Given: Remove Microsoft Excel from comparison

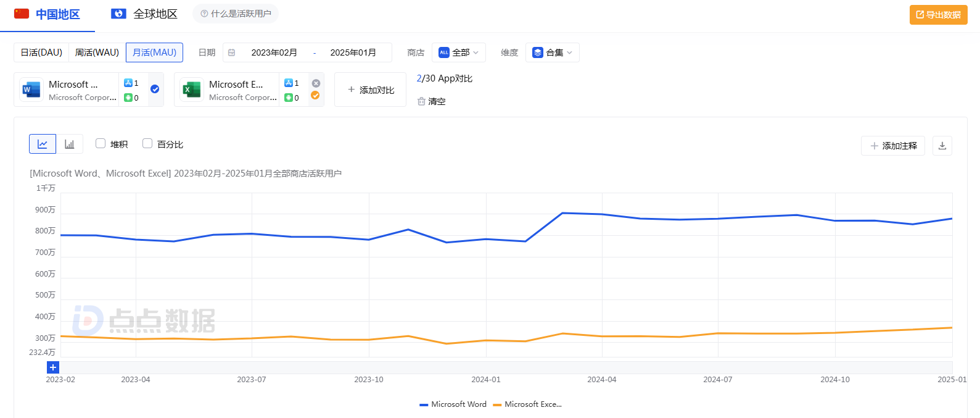Looking at the screenshot, I should pos(316,83).
